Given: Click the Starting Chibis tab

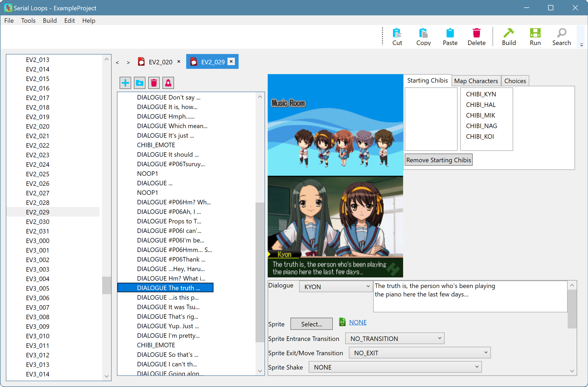Looking at the screenshot, I should click(428, 81).
